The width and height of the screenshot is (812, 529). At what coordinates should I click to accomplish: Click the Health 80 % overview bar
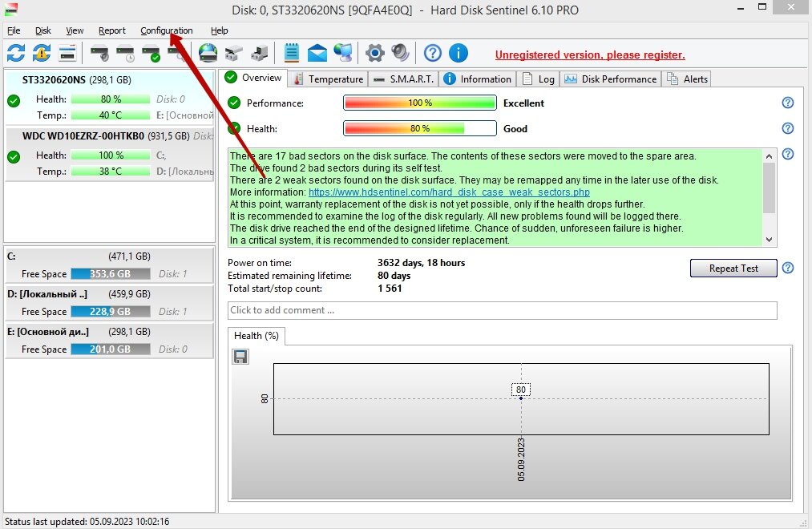[420, 128]
